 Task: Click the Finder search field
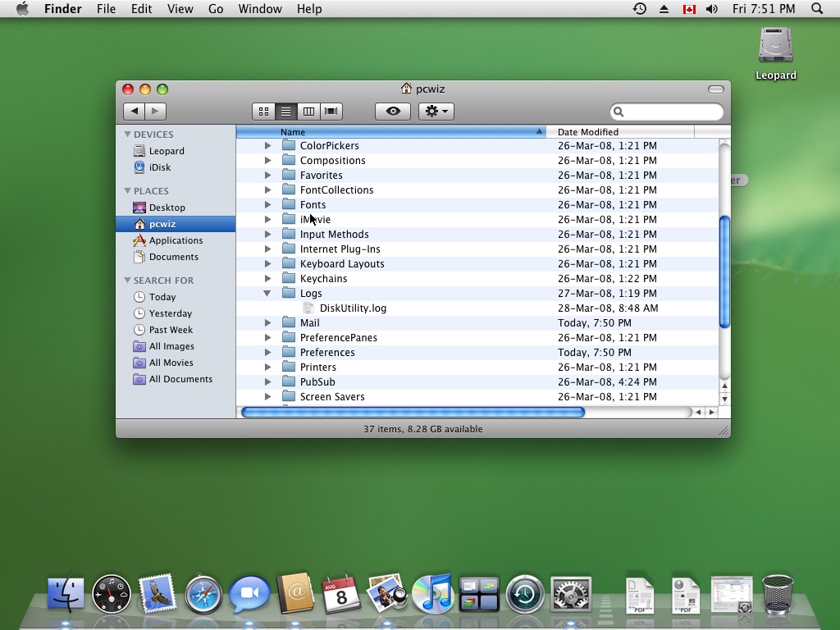(666, 112)
